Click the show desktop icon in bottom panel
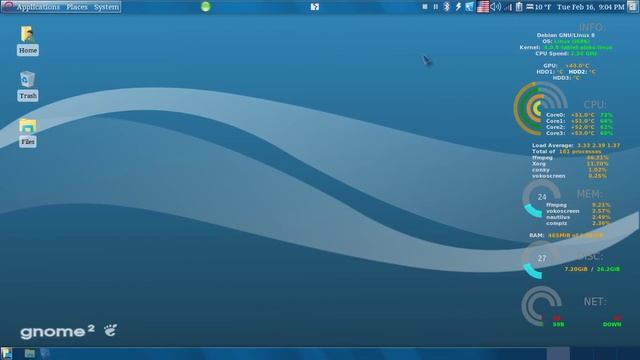Viewport: 640px width, 360px height. pyautogui.click(x=7, y=353)
